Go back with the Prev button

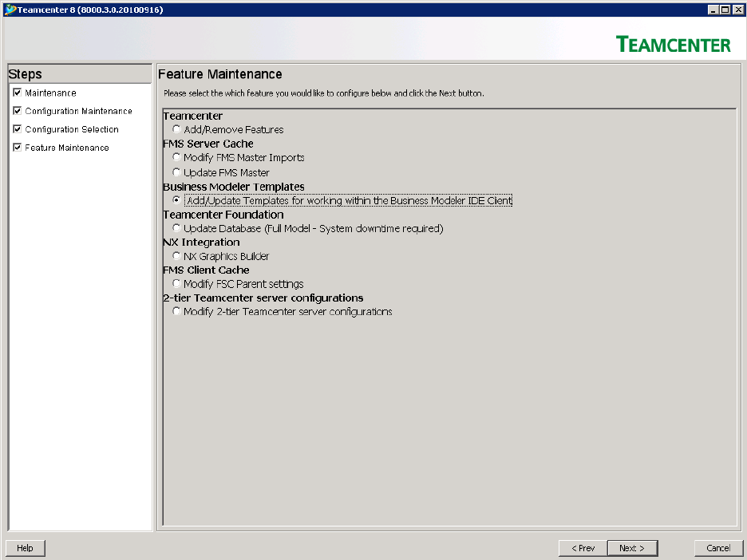583,548
